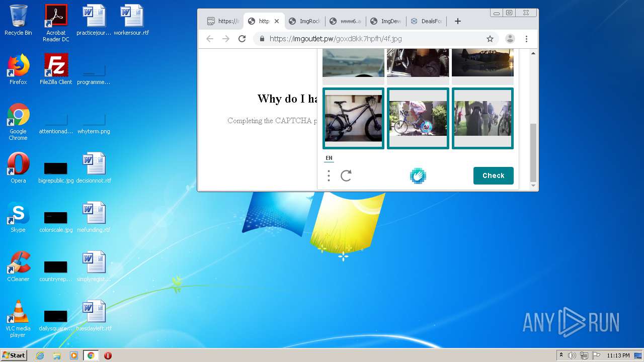Click the captcha Check button
This screenshot has width=644, height=362.
(494, 175)
